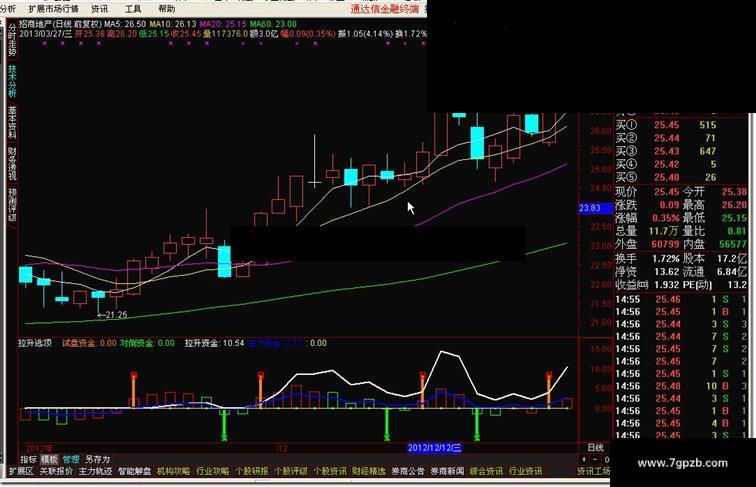
Task: Click the 2013/03/27/三 date readout
Action: (46, 34)
